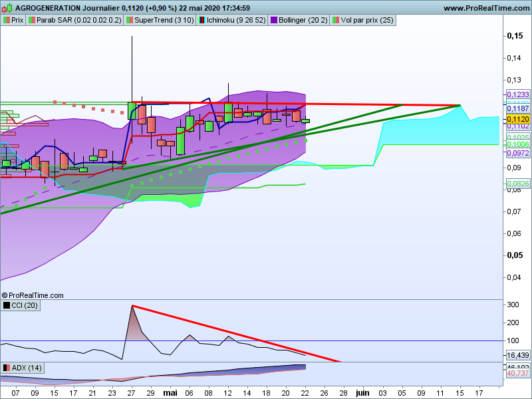The height and width of the screenshot is (399, 532).
Task: Click the black CCI color swatch
Action: click(x=7, y=305)
